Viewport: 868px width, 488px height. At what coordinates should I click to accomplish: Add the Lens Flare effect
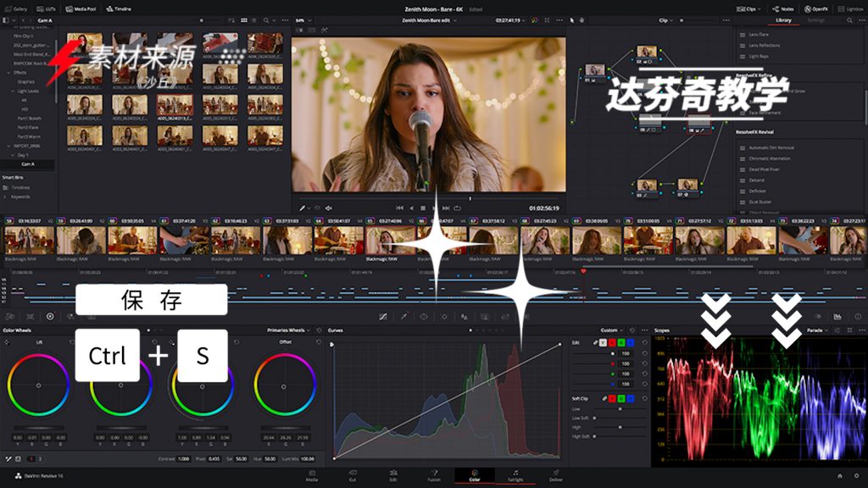(759, 34)
